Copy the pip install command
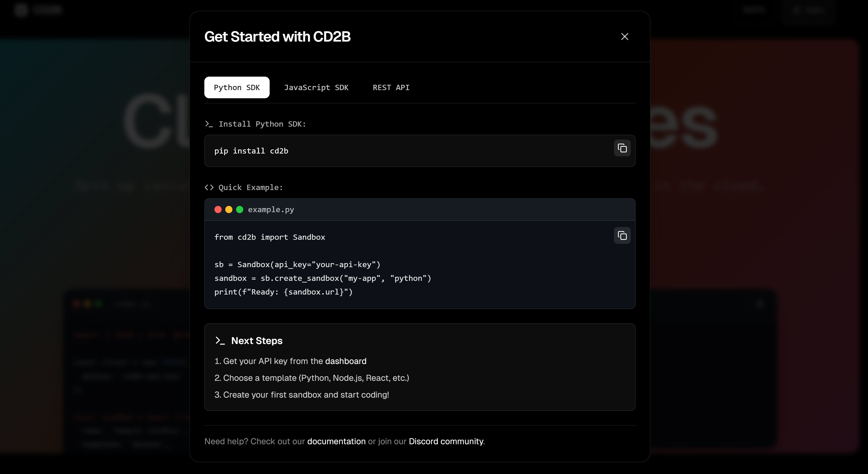Screen dimensions: 868x474 click(622, 148)
